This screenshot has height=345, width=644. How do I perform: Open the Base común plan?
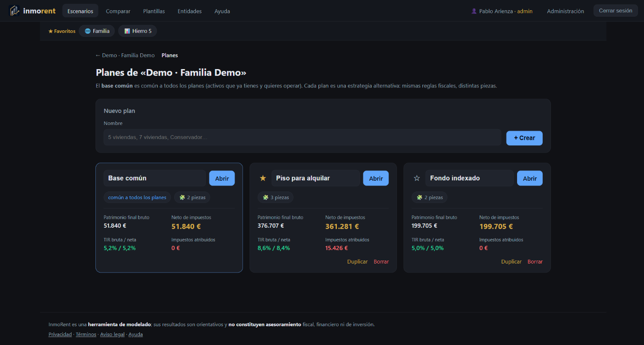point(222,178)
